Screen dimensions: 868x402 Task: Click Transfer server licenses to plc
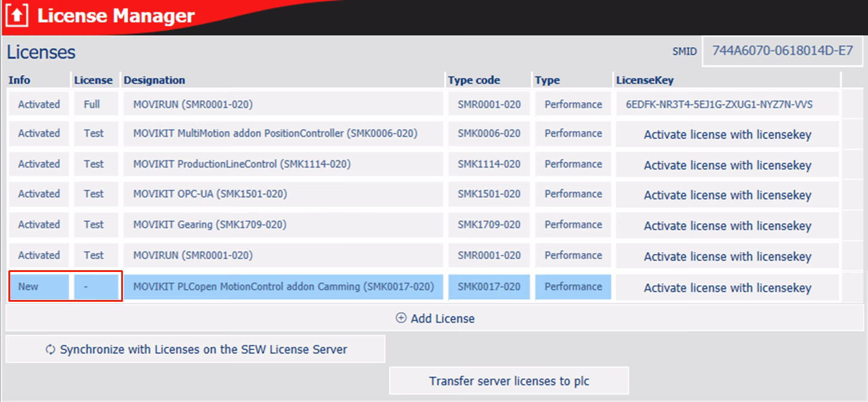(509, 381)
